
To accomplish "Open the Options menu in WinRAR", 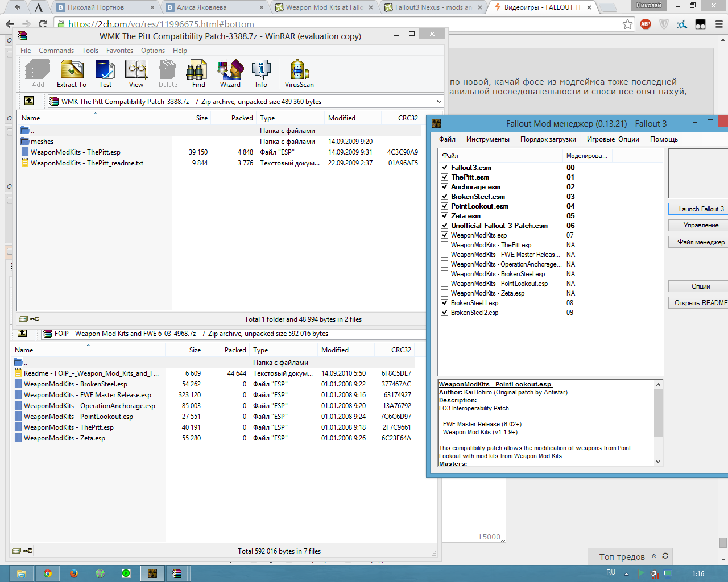I will click(x=153, y=51).
